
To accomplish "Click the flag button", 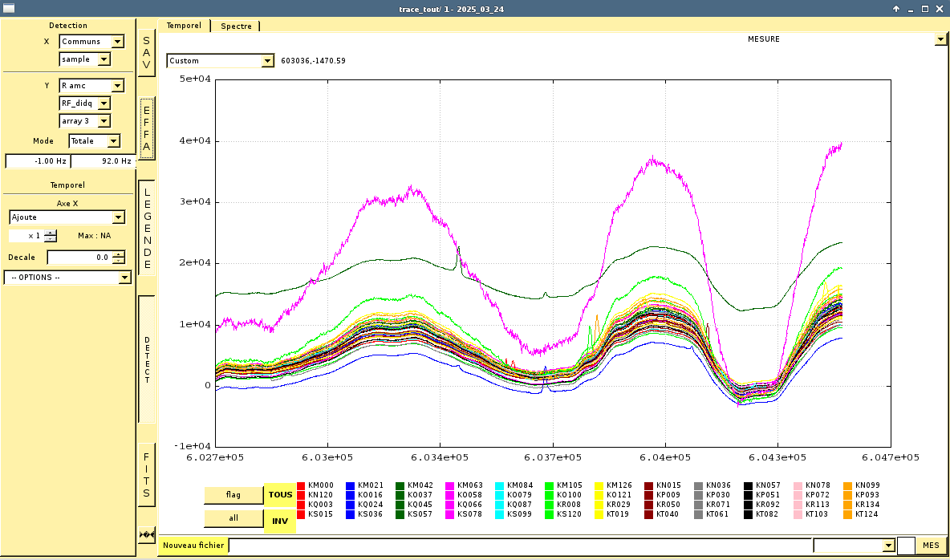I will [233, 495].
